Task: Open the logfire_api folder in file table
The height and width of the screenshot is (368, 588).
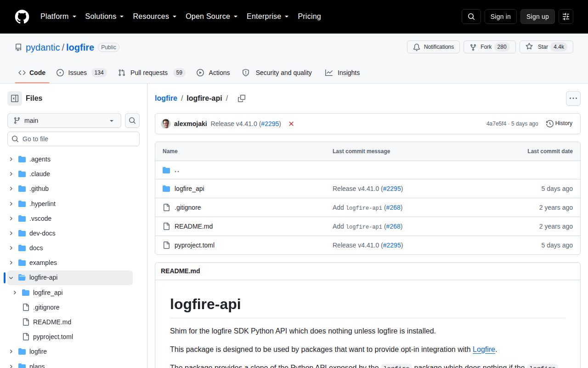Action: 189,189
